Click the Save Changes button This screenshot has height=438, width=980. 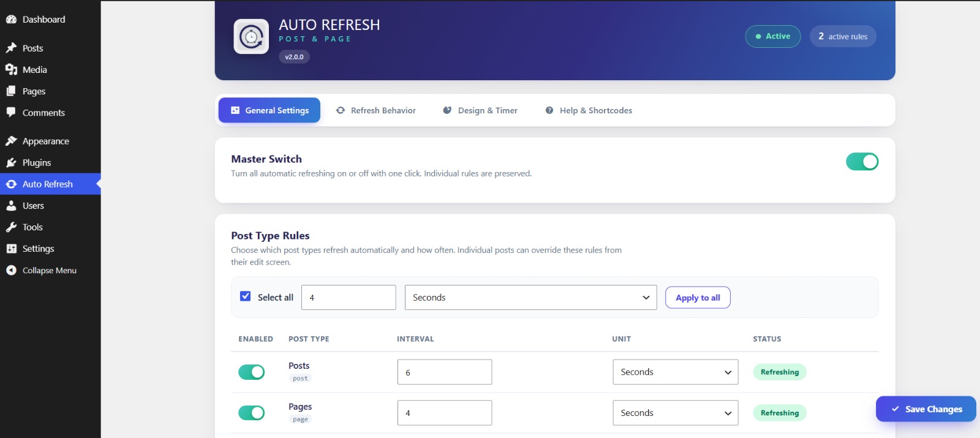click(x=925, y=409)
